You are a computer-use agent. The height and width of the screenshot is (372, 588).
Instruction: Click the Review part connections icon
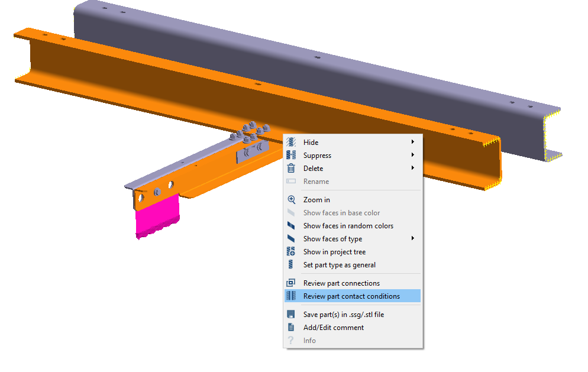pyautogui.click(x=291, y=283)
